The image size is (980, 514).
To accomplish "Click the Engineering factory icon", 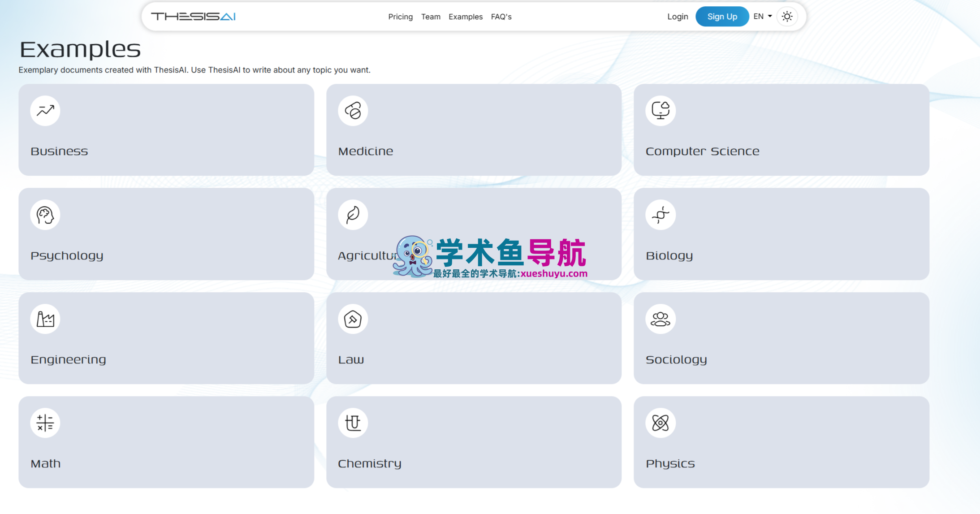I will click(45, 319).
